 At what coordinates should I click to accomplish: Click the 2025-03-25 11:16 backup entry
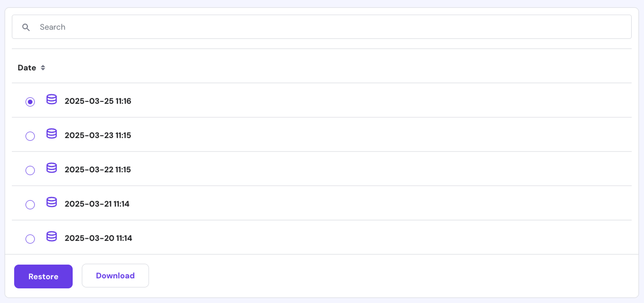98,101
